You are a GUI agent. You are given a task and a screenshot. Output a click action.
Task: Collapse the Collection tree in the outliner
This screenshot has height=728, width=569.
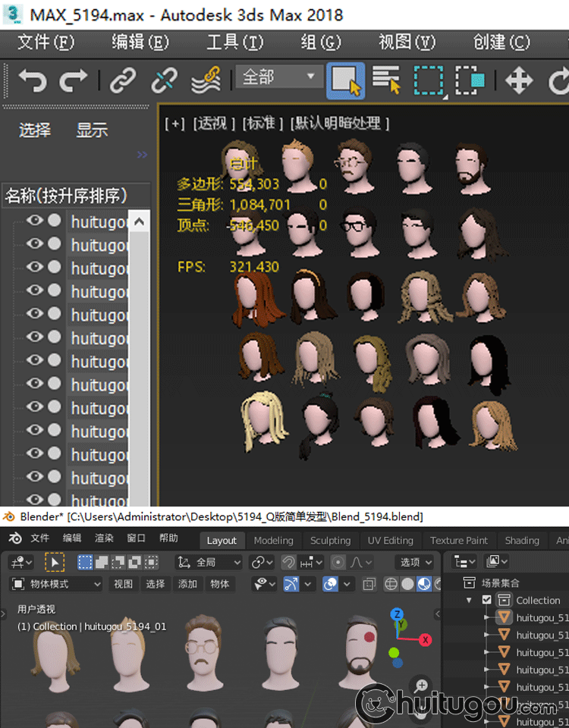(x=469, y=601)
